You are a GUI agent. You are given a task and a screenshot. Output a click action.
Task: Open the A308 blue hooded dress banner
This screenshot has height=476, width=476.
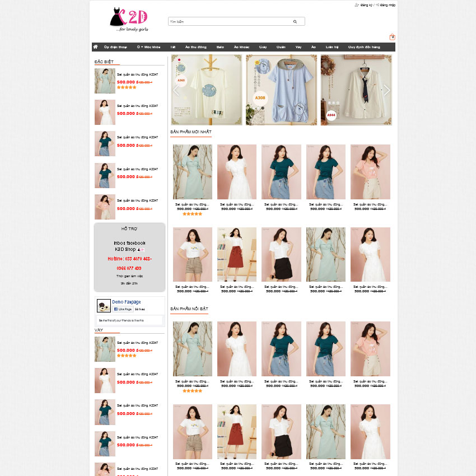point(282,90)
